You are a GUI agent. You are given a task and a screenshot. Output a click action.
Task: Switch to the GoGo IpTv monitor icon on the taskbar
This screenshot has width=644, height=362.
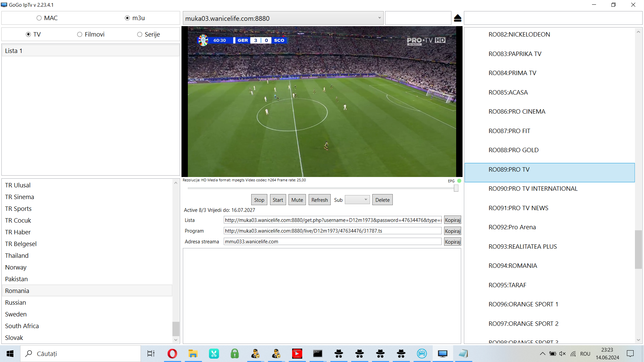click(442, 354)
